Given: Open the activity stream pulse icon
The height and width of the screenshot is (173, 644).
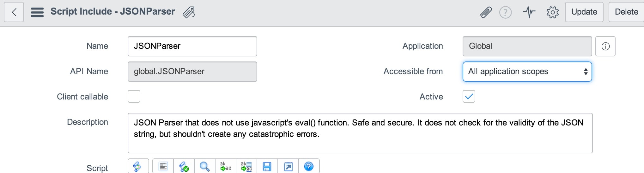Looking at the screenshot, I should [529, 12].
